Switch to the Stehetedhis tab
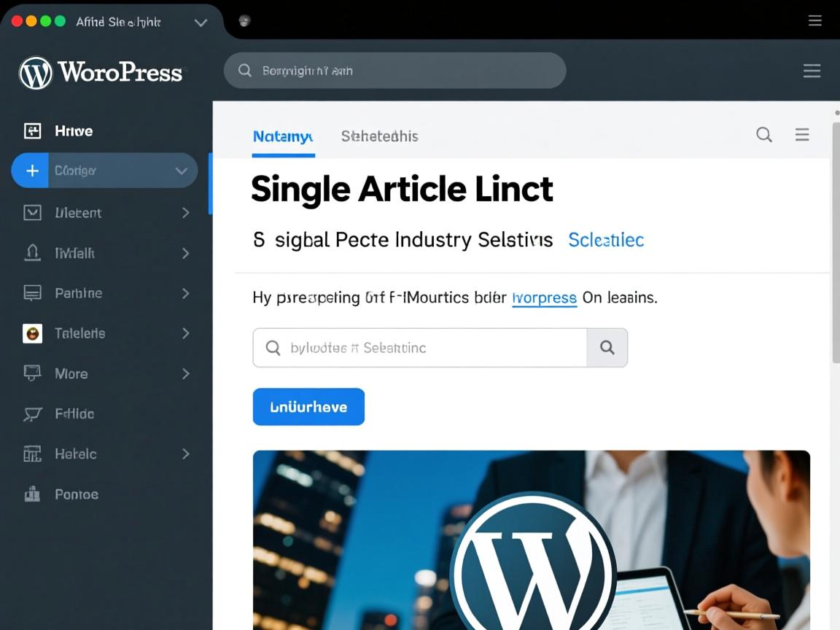 pos(379,136)
